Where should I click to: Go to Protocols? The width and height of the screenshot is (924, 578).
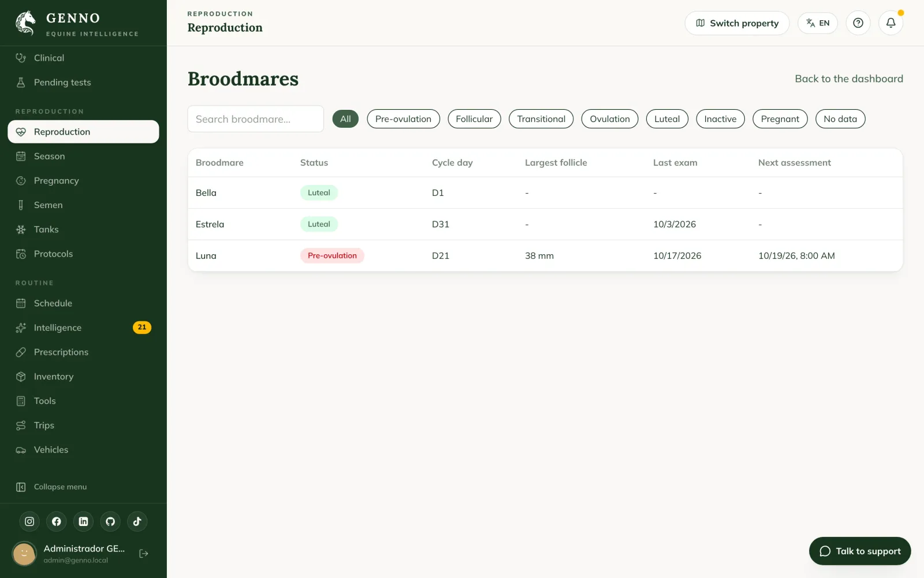coord(83,254)
